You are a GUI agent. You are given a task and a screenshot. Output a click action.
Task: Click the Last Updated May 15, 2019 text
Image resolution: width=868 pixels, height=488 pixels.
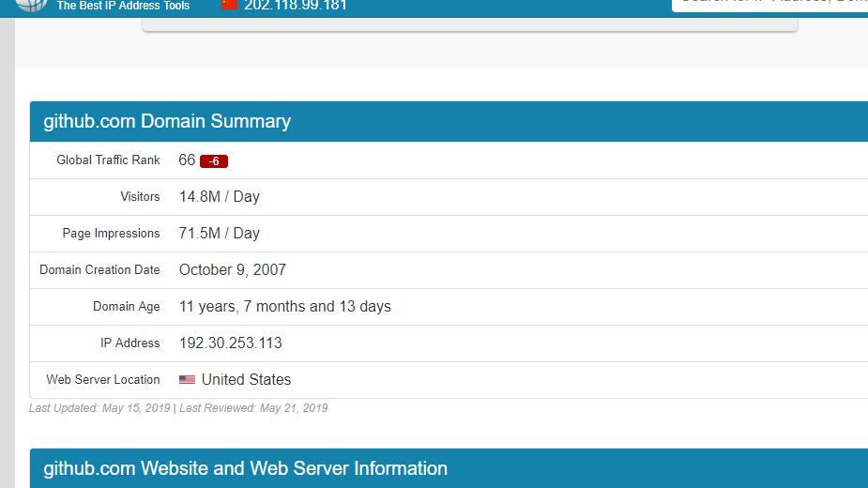coord(100,408)
